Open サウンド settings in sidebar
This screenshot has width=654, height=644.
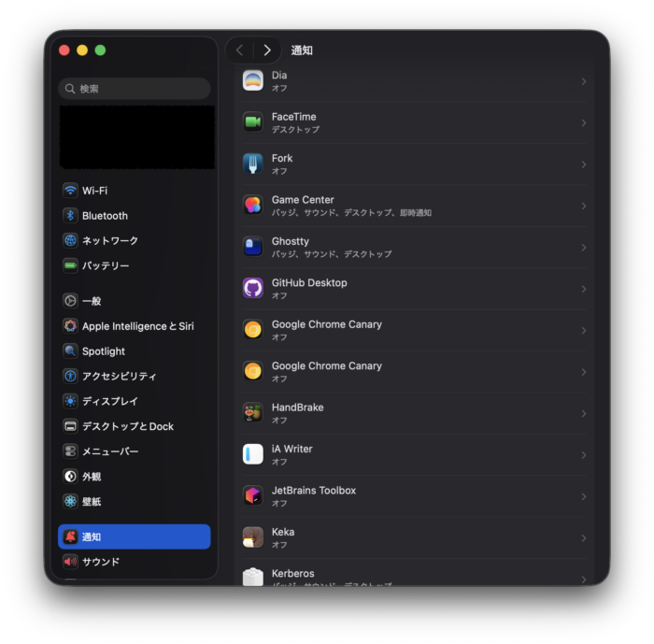coord(100,562)
